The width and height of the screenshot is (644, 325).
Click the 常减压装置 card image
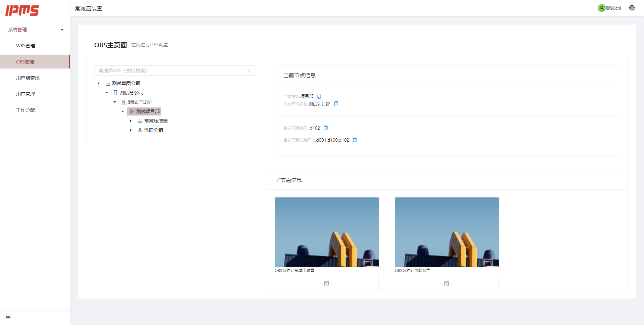pos(327,232)
